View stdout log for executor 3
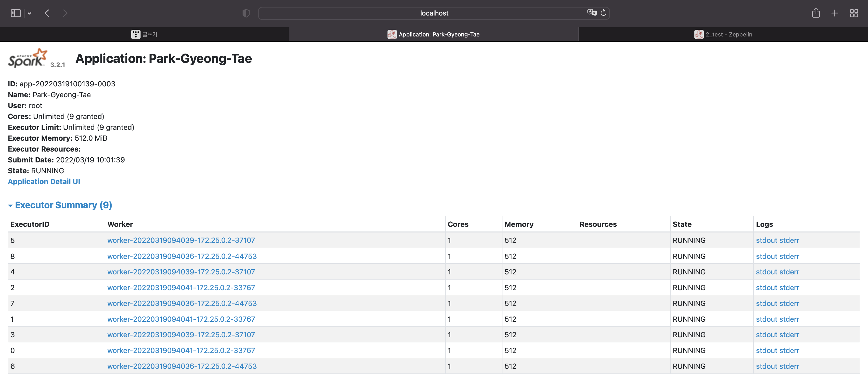868x390 pixels. point(766,335)
